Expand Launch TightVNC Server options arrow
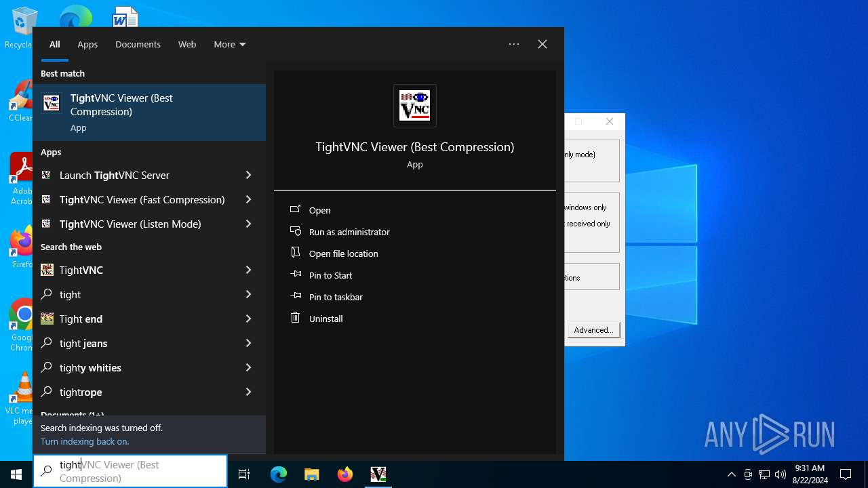Viewport: 868px width, 488px height. click(x=248, y=175)
